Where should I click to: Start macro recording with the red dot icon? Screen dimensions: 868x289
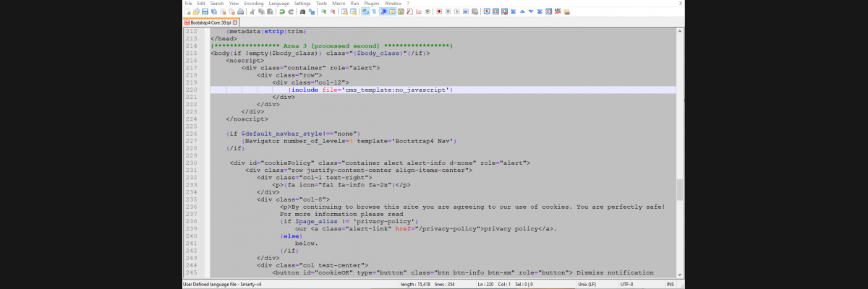pyautogui.click(x=439, y=12)
